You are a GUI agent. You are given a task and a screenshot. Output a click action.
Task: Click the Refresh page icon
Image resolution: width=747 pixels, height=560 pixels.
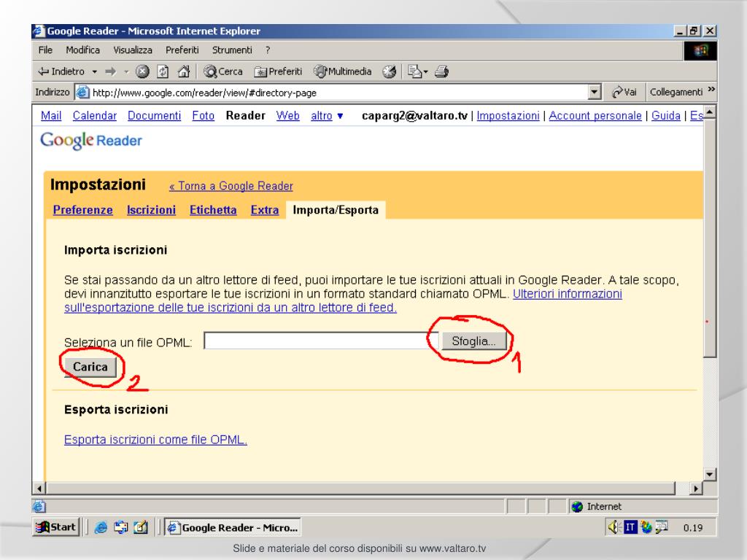tap(163, 71)
